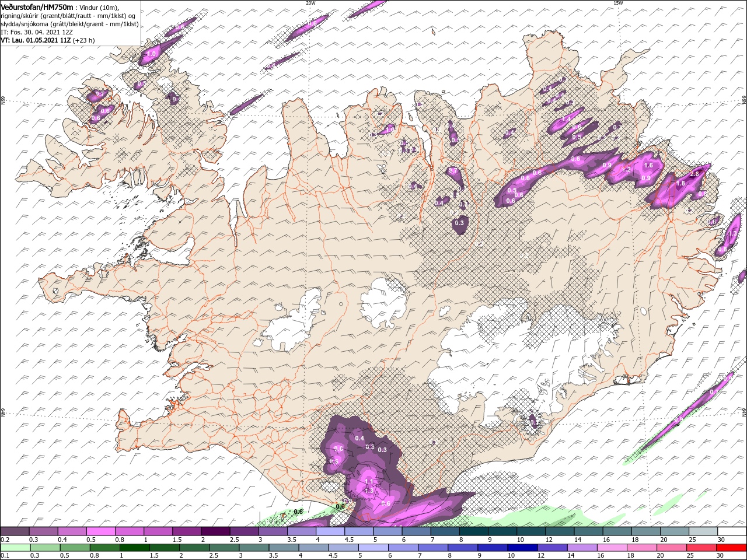Image resolution: width=747 pixels, height=560 pixels.
Task: Click the '(+23 h)' forecast offset text
Action: (83, 40)
